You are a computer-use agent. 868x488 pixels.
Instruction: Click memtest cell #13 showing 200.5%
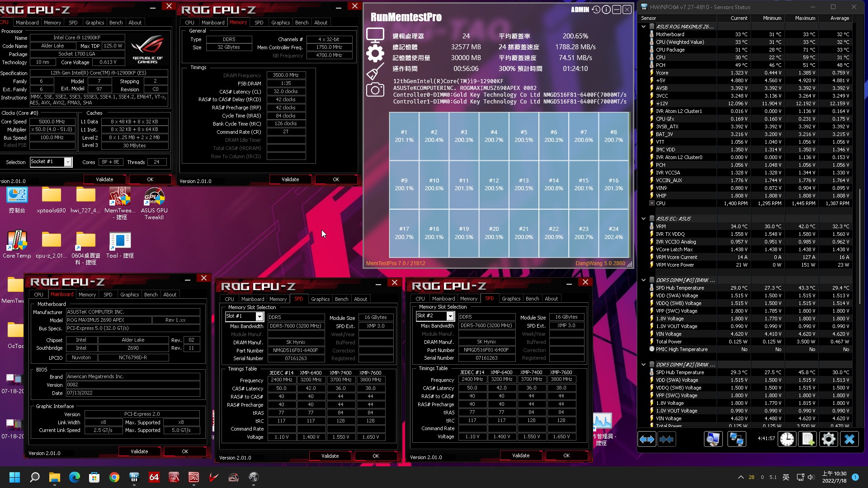click(x=524, y=184)
